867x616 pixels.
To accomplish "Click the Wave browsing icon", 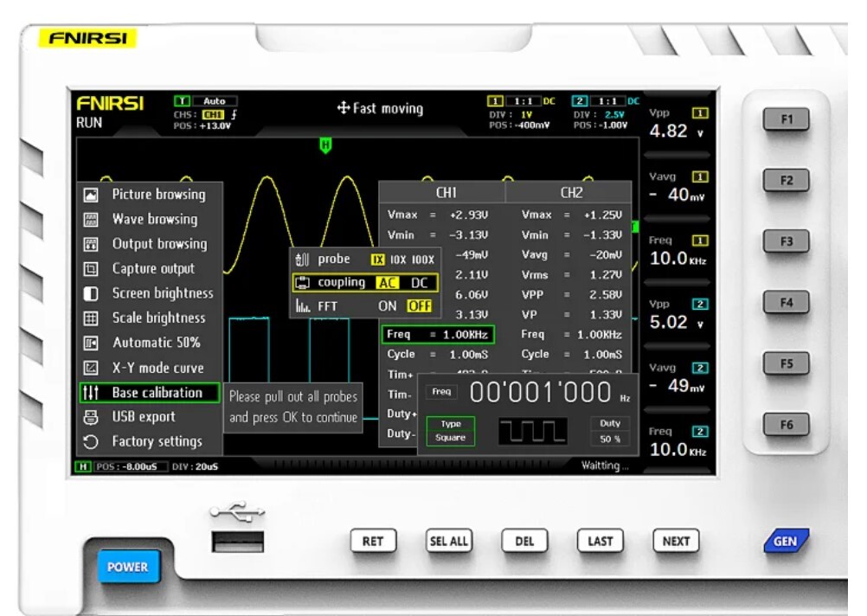I will click(91, 220).
